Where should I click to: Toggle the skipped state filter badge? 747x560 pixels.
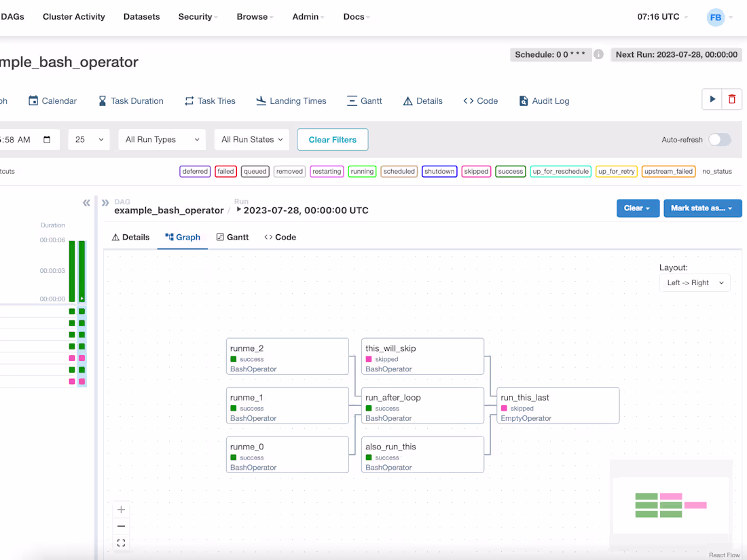pos(476,171)
